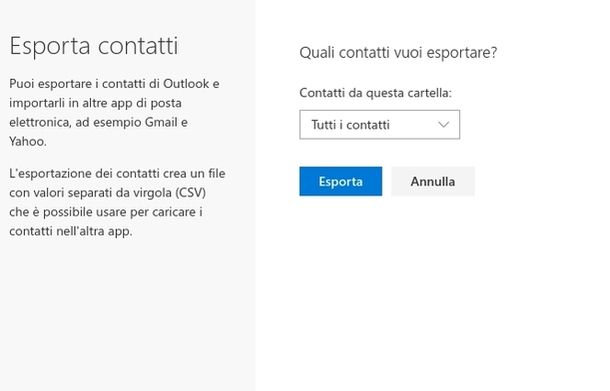Expand the folder dropdown chevron arrow

point(443,124)
